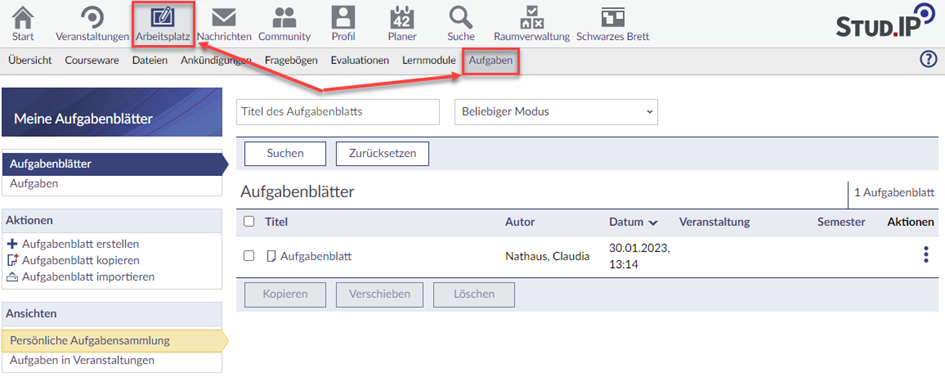Switch to the Fragebögen tab

click(291, 60)
